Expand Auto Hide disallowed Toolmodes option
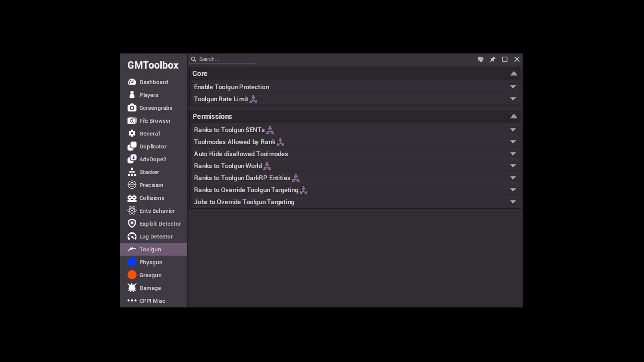 tap(355, 154)
